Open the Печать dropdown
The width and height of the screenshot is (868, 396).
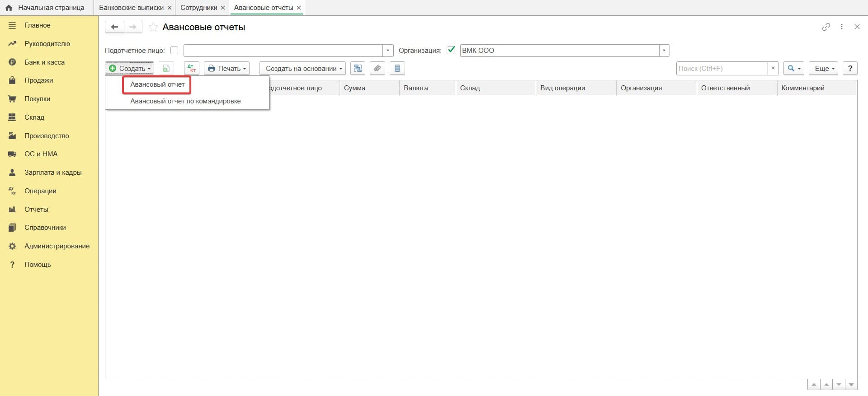[x=226, y=69]
